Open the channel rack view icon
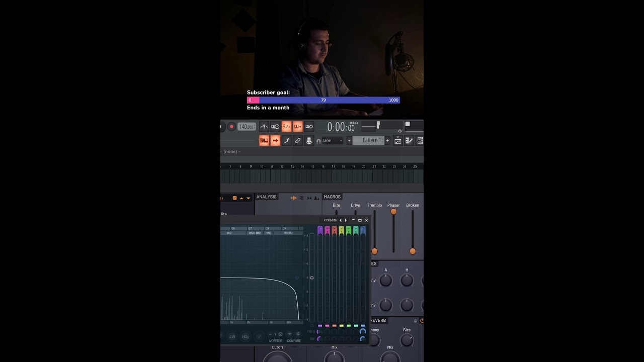Screen dimensions: 644x362 click(x=420, y=140)
